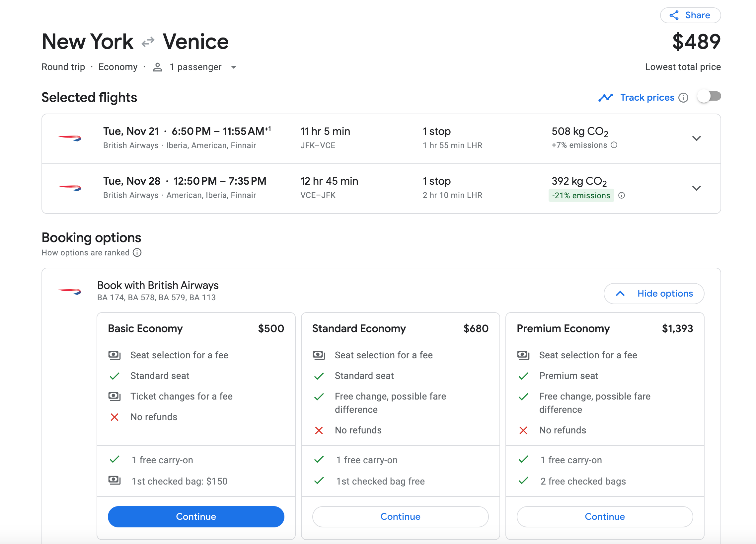The width and height of the screenshot is (756, 544).
Task: Click the JFK–VCE route text
Action: click(318, 145)
